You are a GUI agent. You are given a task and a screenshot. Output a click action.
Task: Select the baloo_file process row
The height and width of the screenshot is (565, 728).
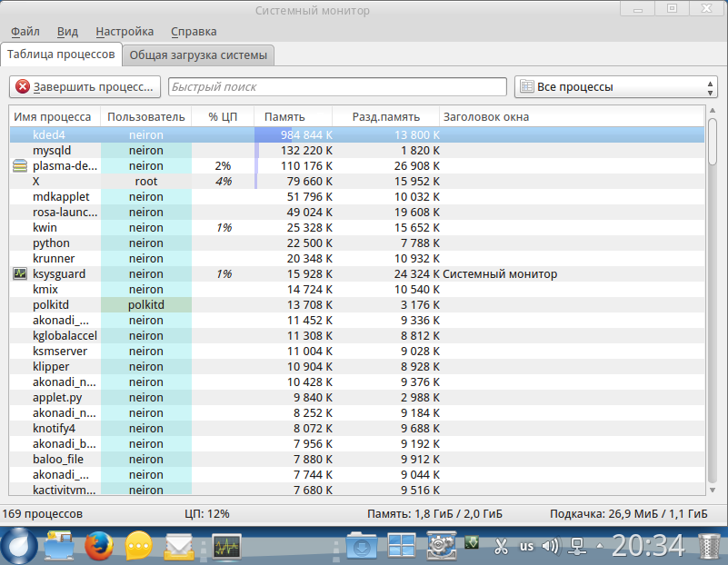pos(356,460)
